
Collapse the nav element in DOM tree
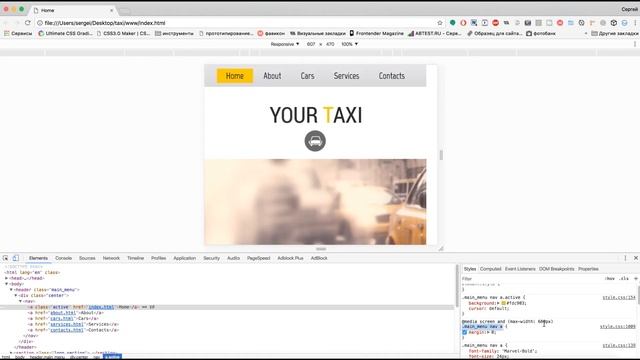coord(20,301)
